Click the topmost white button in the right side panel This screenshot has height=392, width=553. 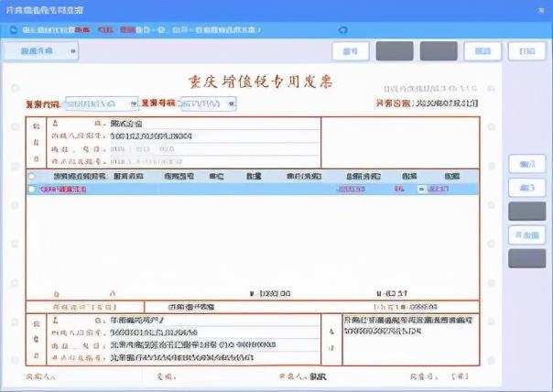click(x=527, y=164)
